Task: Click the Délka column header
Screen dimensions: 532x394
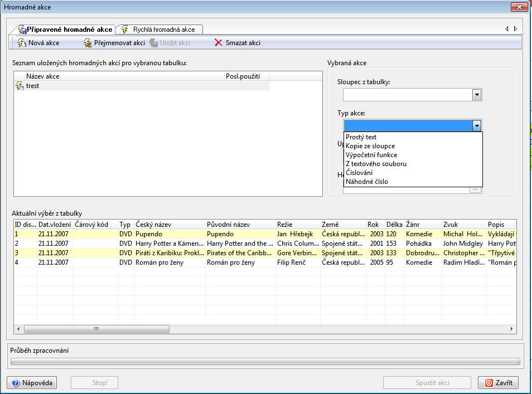Action: (x=395, y=225)
